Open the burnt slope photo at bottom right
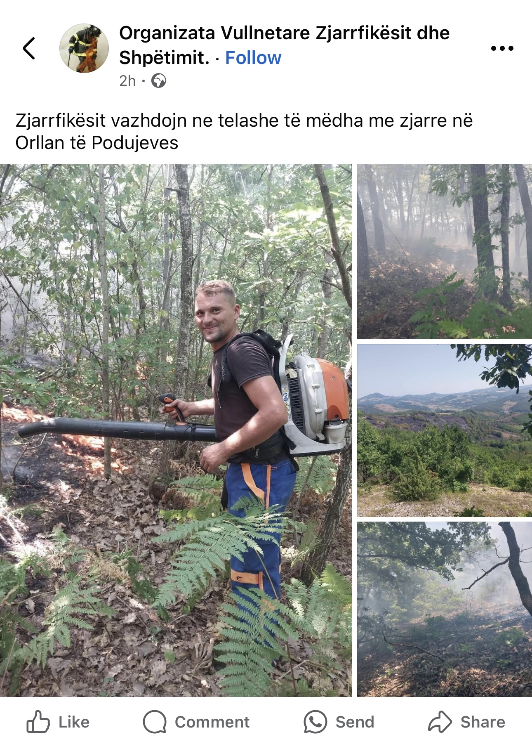 pos(445,609)
